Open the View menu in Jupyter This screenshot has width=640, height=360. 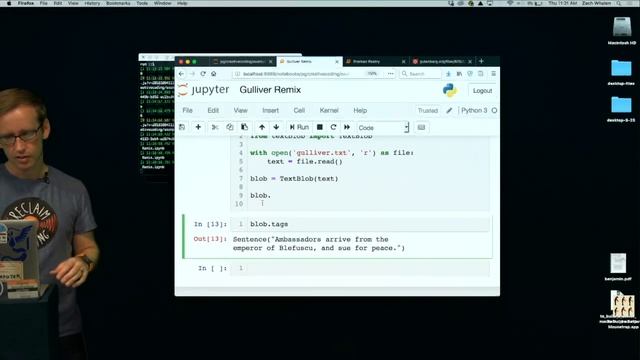tap(240, 111)
